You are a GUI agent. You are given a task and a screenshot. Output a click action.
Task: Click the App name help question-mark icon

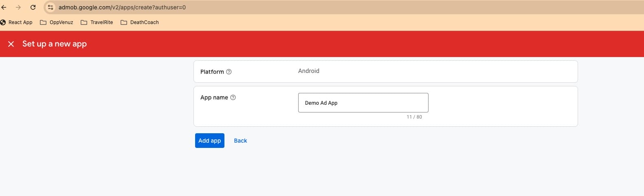tap(233, 97)
